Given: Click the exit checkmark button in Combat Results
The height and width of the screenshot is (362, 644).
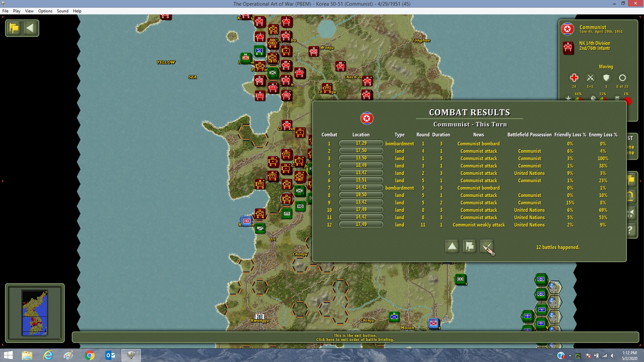Looking at the screenshot, I should [x=487, y=246].
